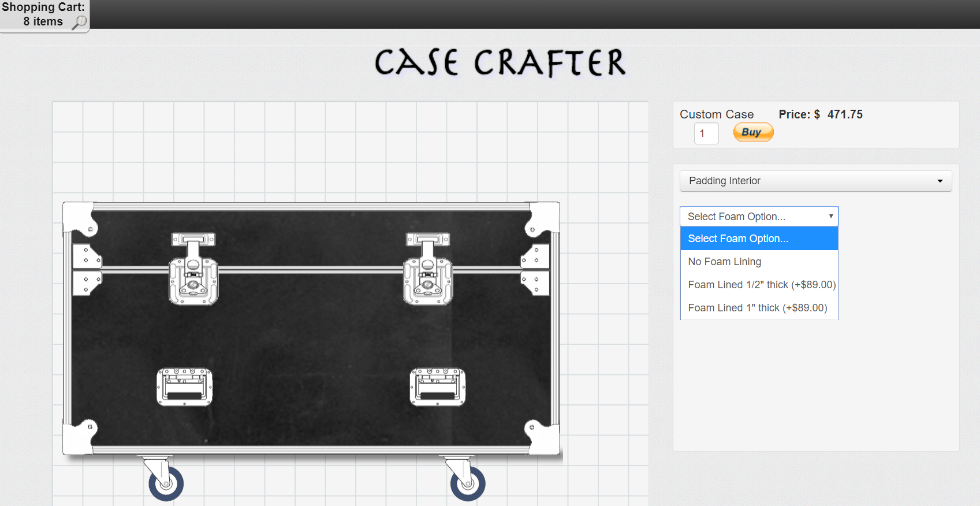
Task: Click the right recessed handle on case
Action: click(x=438, y=387)
